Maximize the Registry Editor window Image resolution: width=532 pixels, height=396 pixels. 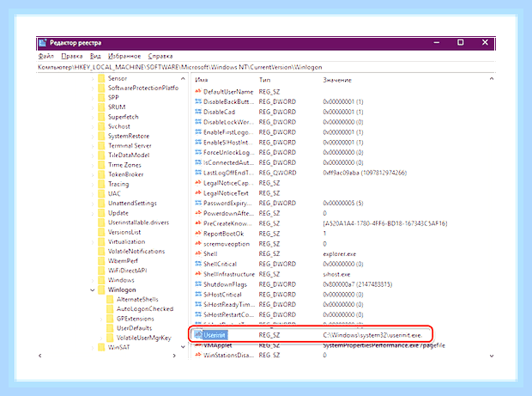click(x=461, y=42)
